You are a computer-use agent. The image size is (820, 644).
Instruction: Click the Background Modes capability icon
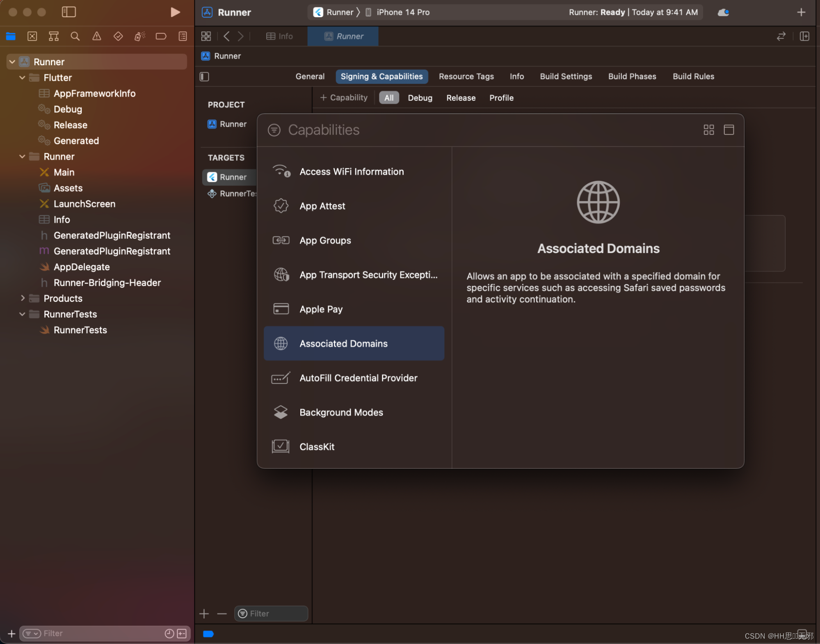(x=279, y=412)
